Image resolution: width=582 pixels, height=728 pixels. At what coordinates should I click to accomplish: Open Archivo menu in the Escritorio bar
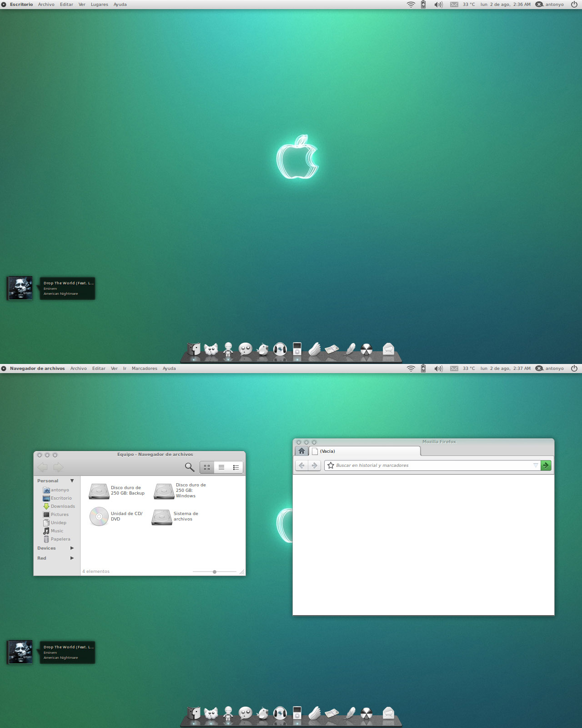pyautogui.click(x=46, y=5)
